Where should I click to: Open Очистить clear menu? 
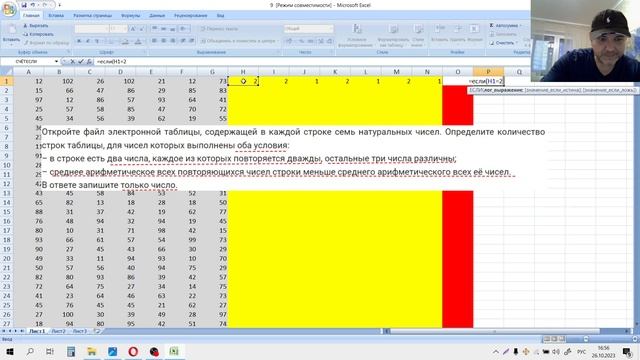504,42
